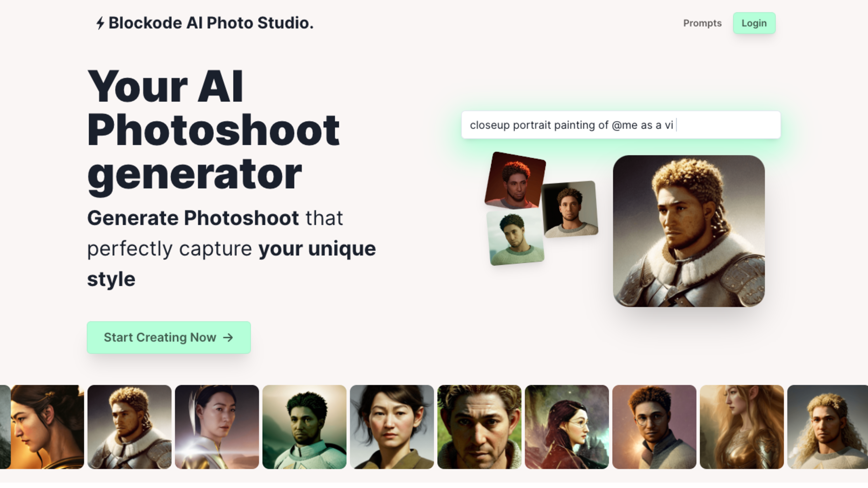Click the Prompts navigation menu item
868x488 pixels.
pyautogui.click(x=702, y=23)
